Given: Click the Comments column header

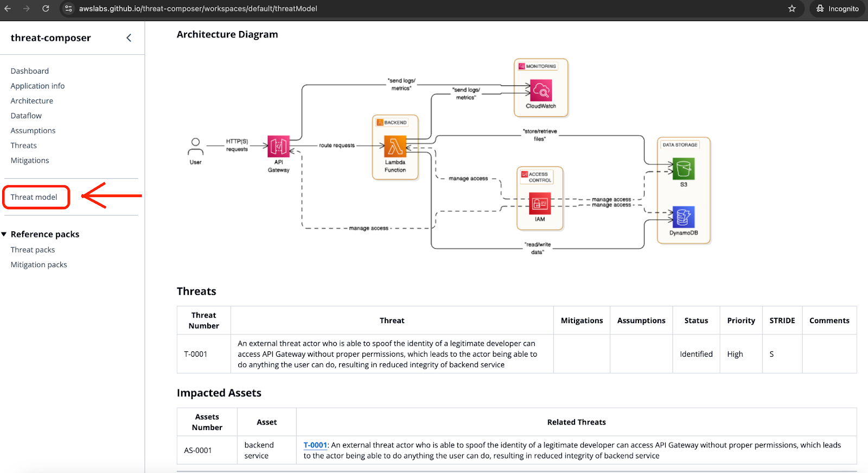Looking at the screenshot, I should click(x=829, y=321).
